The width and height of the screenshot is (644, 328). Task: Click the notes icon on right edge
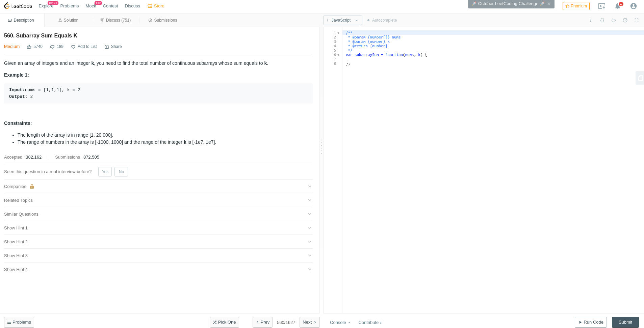pos(640,78)
